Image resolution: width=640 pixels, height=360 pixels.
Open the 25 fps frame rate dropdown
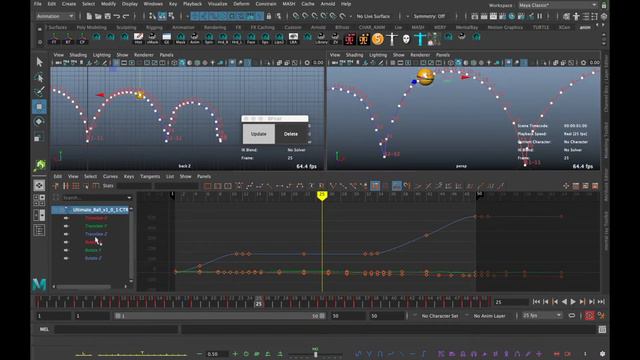(x=542, y=316)
